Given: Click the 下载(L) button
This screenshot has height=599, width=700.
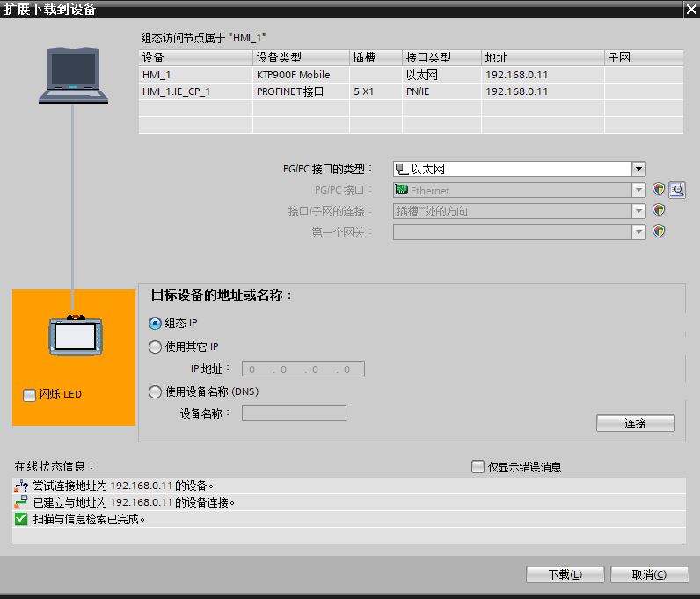Looking at the screenshot, I should pyautogui.click(x=565, y=574).
